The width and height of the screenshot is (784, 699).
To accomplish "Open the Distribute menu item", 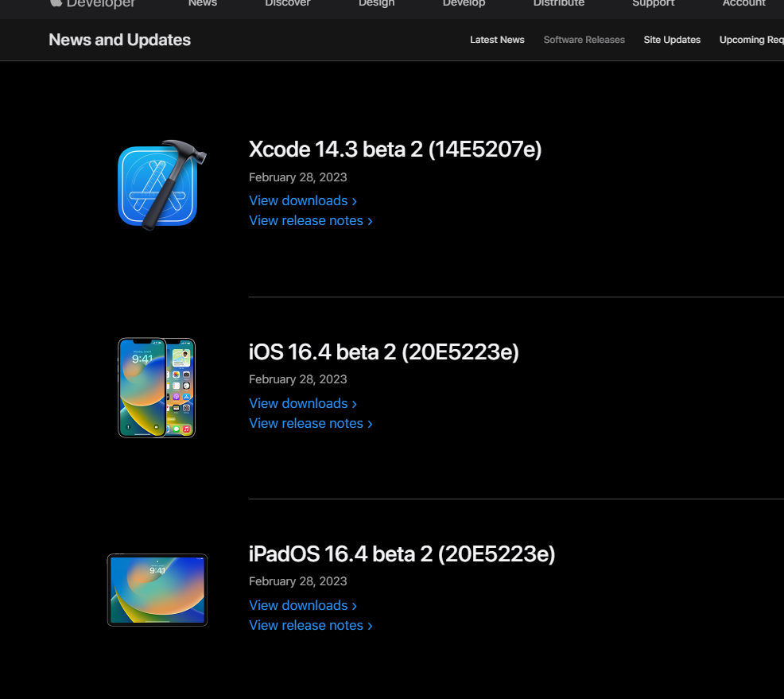I will pyautogui.click(x=558, y=3).
